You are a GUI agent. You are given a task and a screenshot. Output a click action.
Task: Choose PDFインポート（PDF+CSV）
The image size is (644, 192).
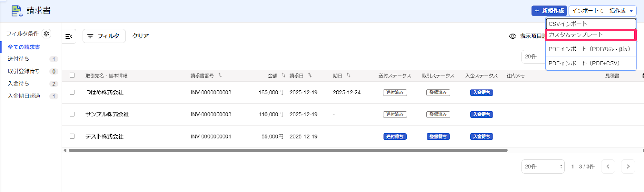click(591, 63)
